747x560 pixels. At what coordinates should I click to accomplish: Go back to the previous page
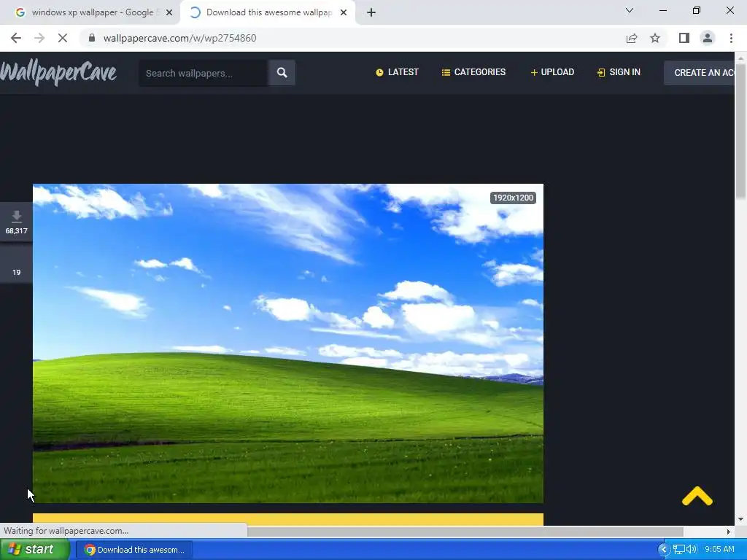(16, 38)
